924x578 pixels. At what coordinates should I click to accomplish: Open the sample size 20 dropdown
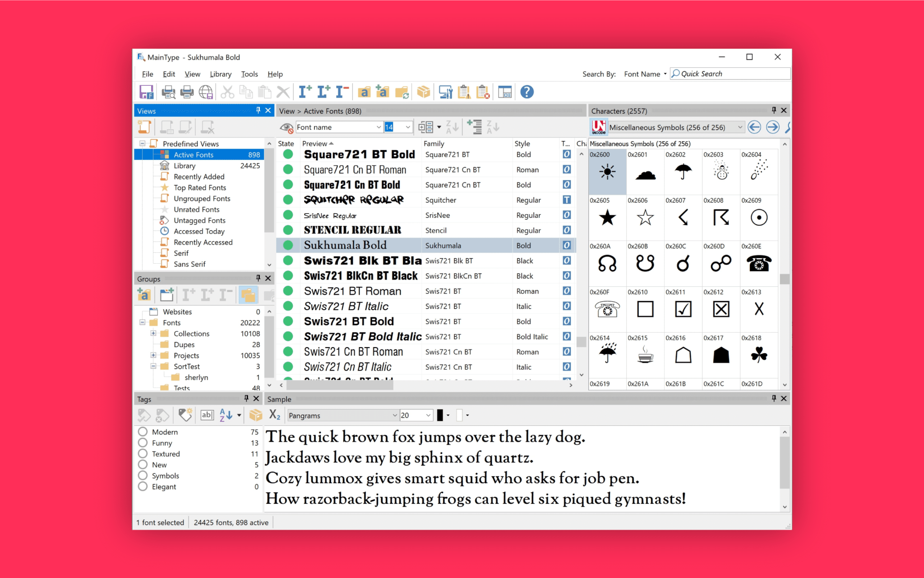point(428,415)
